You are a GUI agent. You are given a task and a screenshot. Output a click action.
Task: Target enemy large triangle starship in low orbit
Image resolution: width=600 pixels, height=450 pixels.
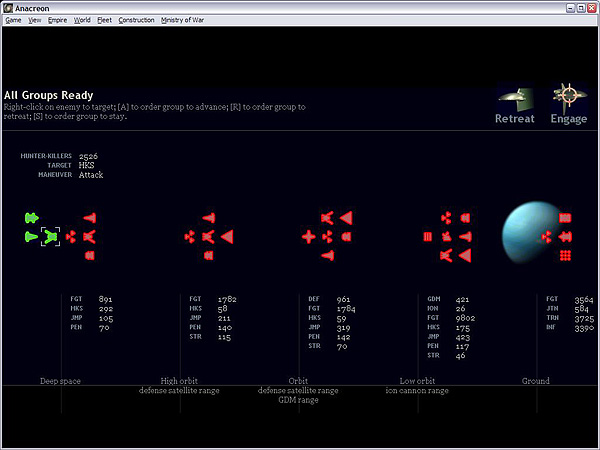465,255
